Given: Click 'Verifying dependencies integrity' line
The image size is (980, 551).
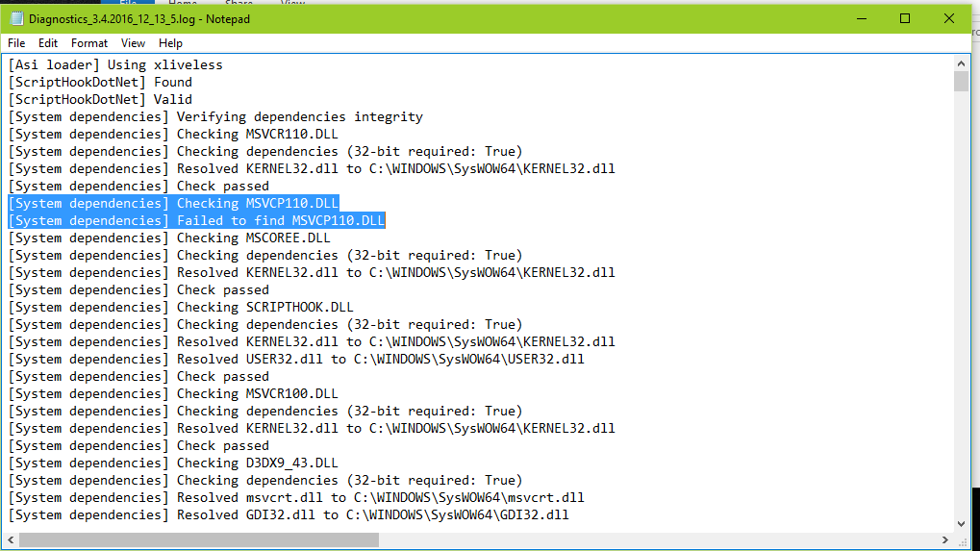Looking at the screenshot, I should coord(215,116).
